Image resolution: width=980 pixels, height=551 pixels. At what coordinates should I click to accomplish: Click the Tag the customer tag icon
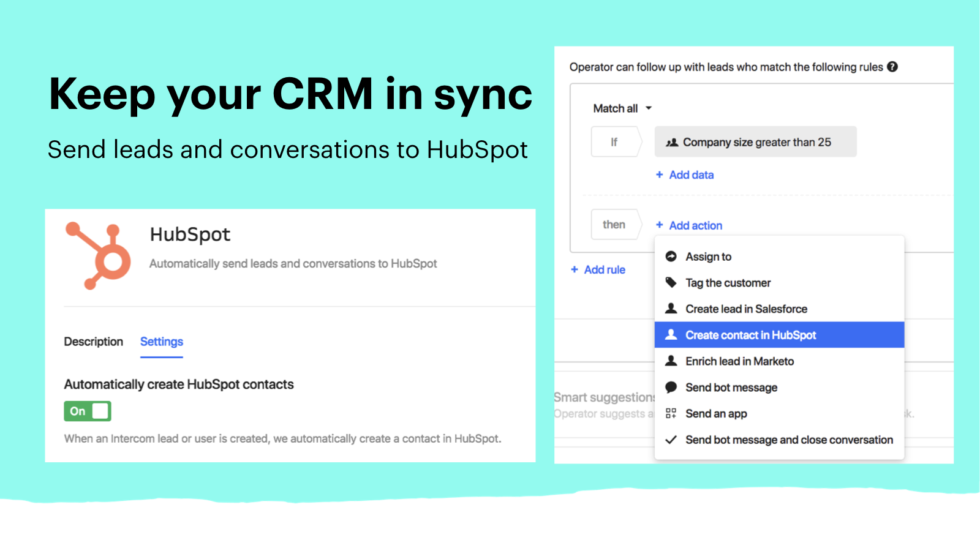pyautogui.click(x=671, y=282)
